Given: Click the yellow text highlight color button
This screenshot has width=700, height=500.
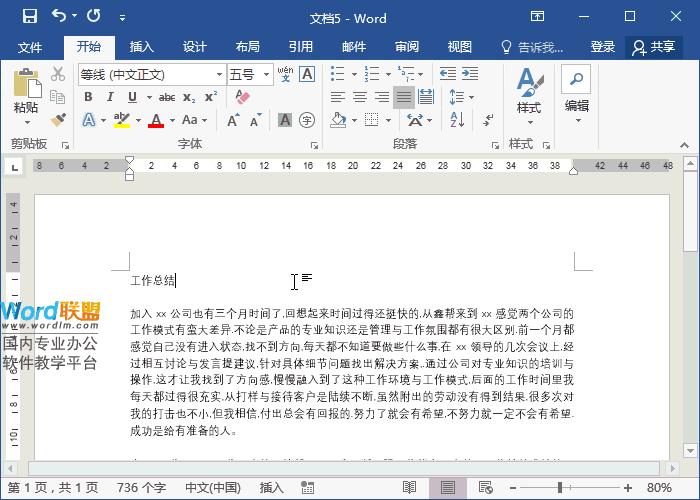Looking at the screenshot, I should [x=121, y=120].
